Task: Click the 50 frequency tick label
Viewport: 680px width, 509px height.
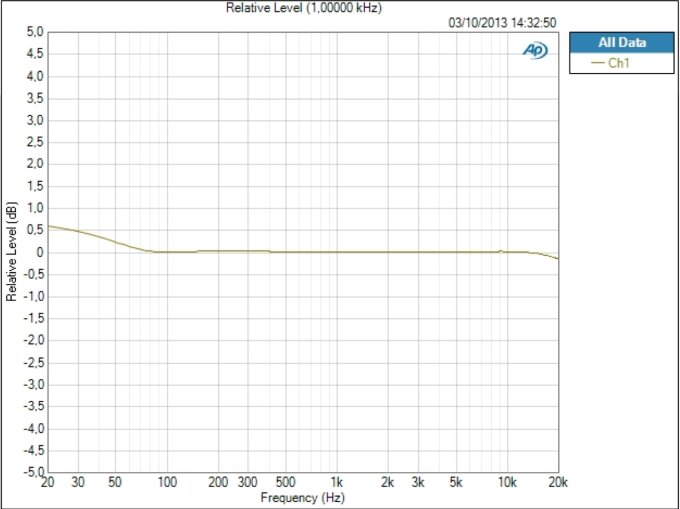Action: point(115,482)
